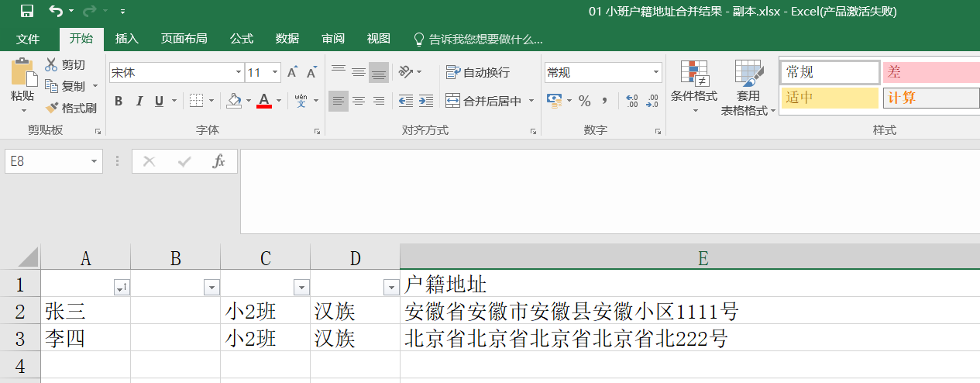Toggle top align for cell text
The width and height of the screenshot is (980, 383).
pos(339,72)
